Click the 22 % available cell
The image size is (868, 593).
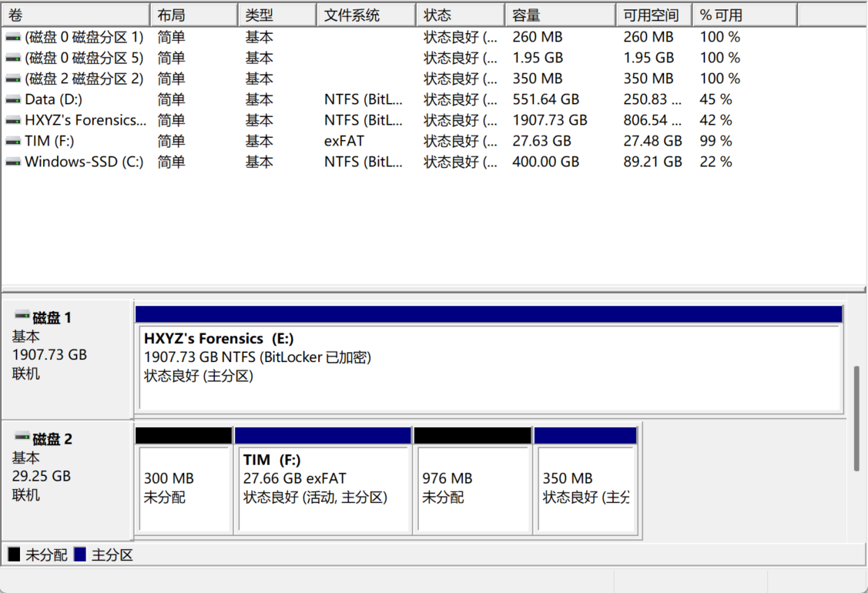[x=716, y=162]
